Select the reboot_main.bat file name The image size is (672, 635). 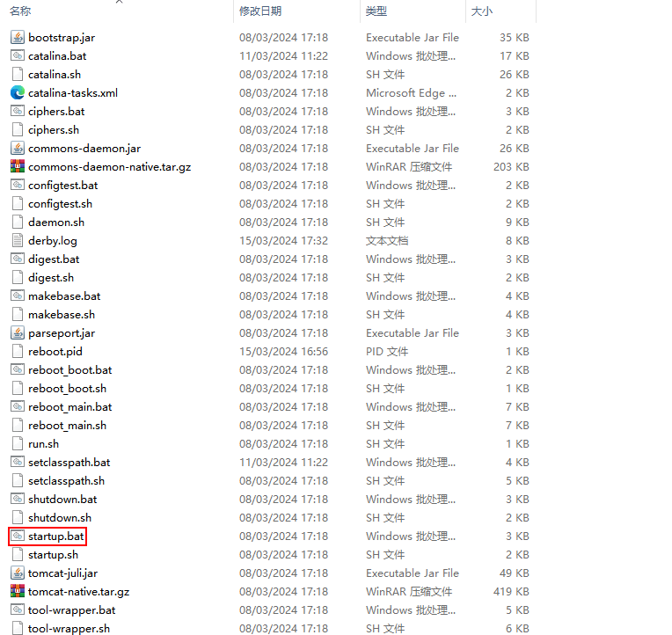click(x=69, y=406)
